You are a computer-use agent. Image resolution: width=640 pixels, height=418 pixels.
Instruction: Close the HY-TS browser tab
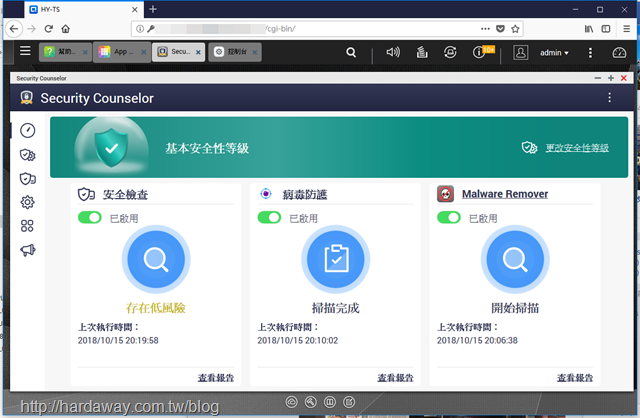click(135, 9)
